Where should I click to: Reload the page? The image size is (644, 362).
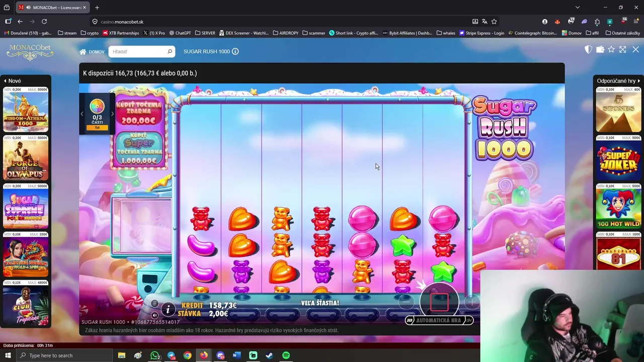44,22
